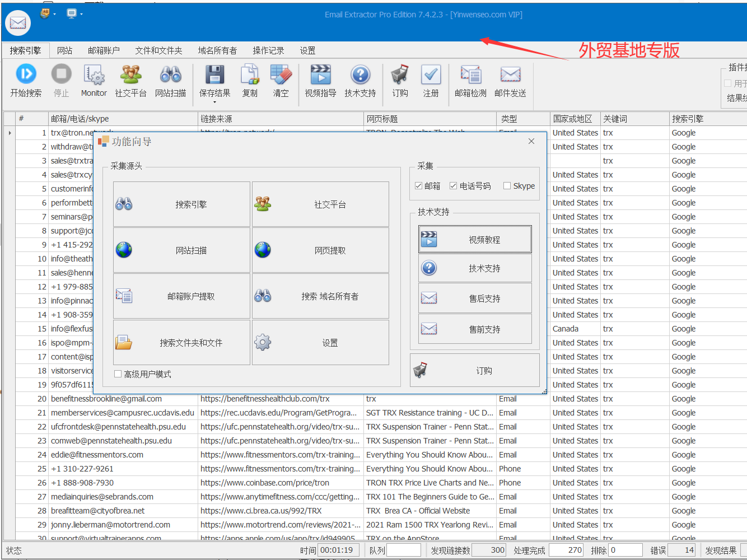Click the 队列 input field in status bar
Image resolution: width=747 pixels, height=560 pixels.
pyautogui.click(x=403, y=550)
